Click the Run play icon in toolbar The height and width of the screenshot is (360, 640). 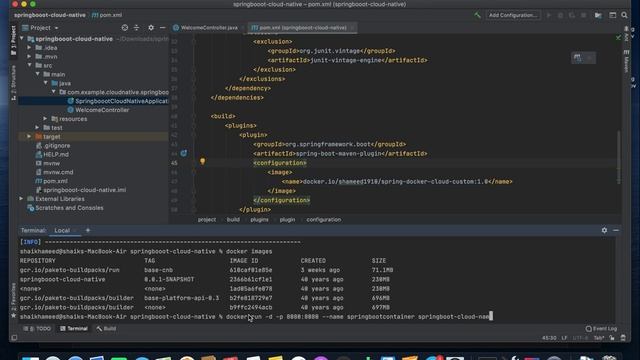pos(549,15)
